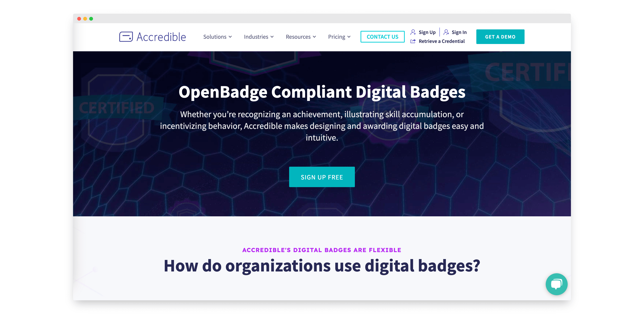Viewport: 644px width, 314px height.
Task: Click the paragraph starting 'Whether you're recognizing'
Action: 322,126
